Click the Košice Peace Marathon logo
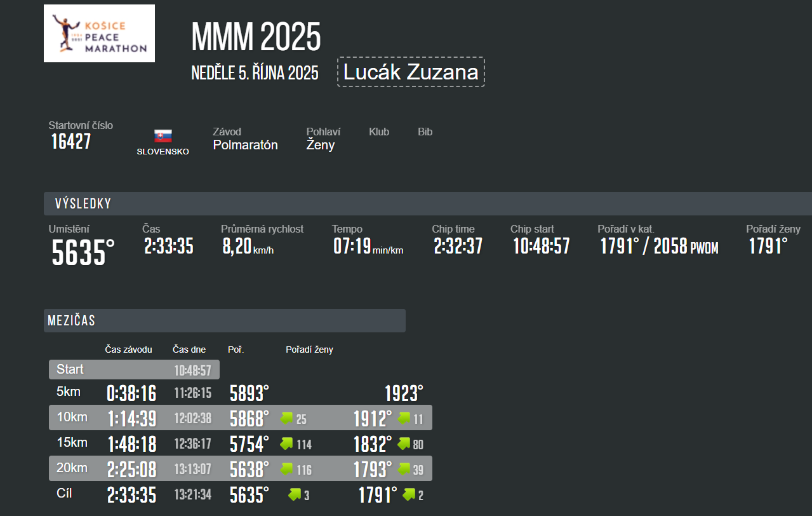812x516 pixels. pos(99,33)
